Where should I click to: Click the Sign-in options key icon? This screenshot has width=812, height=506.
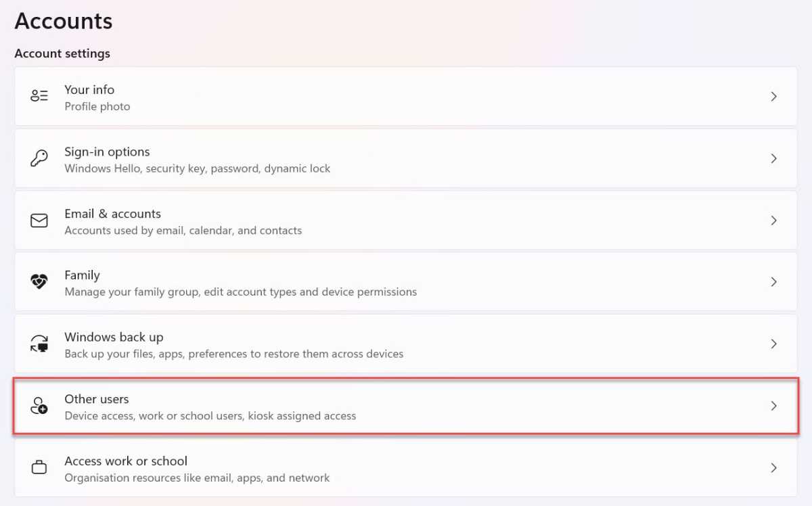click(x=39, y=158)
